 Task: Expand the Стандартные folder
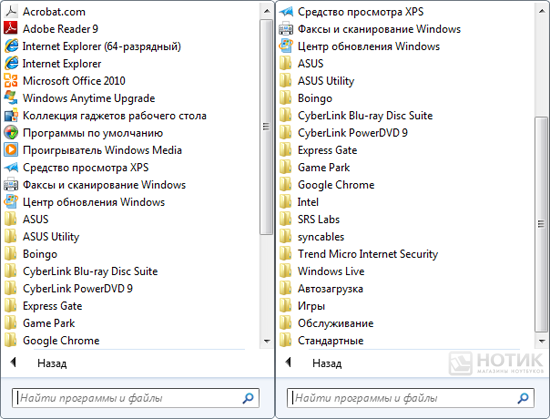coord(321,340)
